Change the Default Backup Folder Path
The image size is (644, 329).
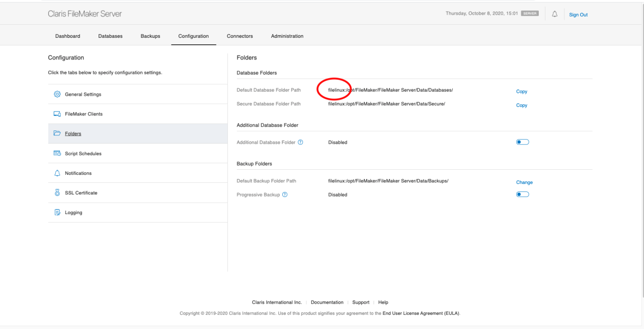point(524,182)
